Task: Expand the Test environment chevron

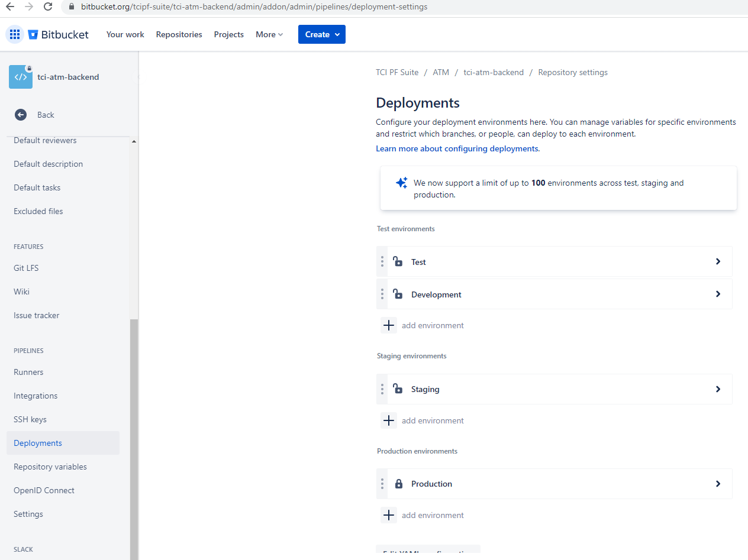Action: click(718, 261)
